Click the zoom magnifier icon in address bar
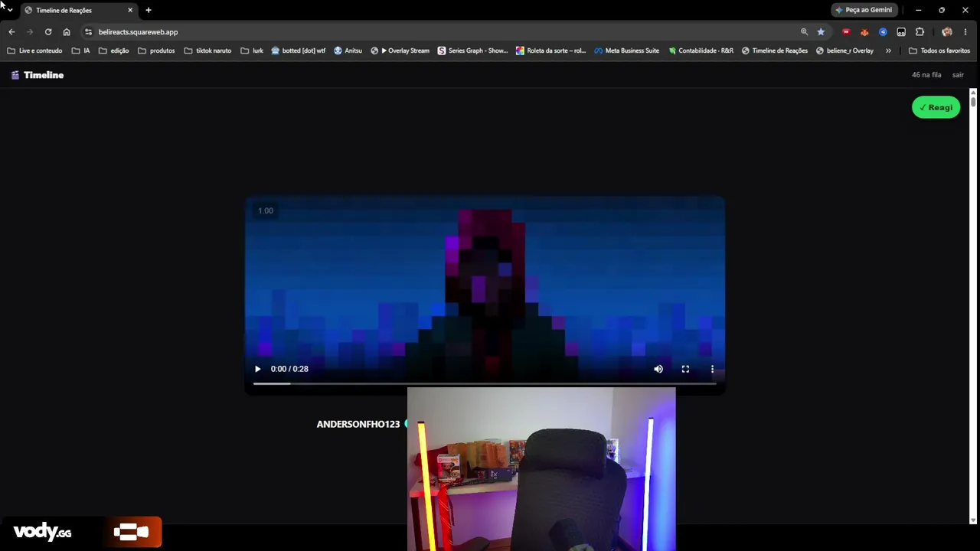 804,32
